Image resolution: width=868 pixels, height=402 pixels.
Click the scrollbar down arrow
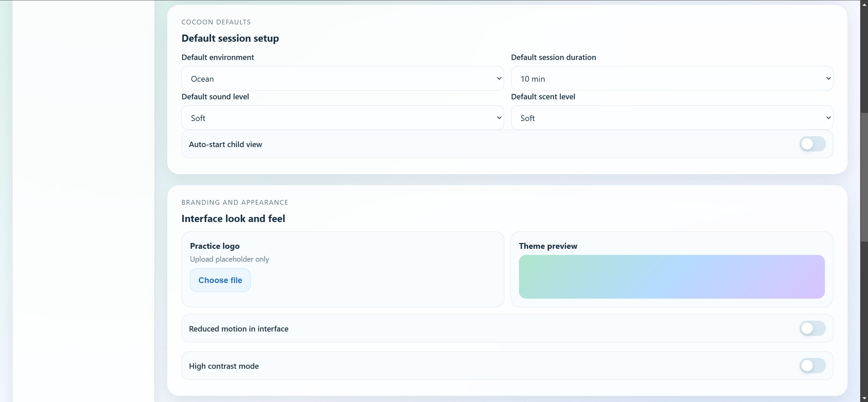[x=864, y=398]
